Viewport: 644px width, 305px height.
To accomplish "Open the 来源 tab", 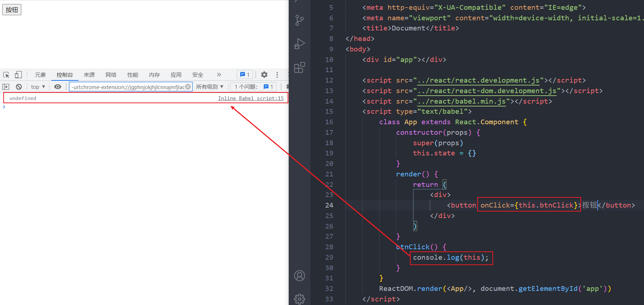I will point(89,75).
